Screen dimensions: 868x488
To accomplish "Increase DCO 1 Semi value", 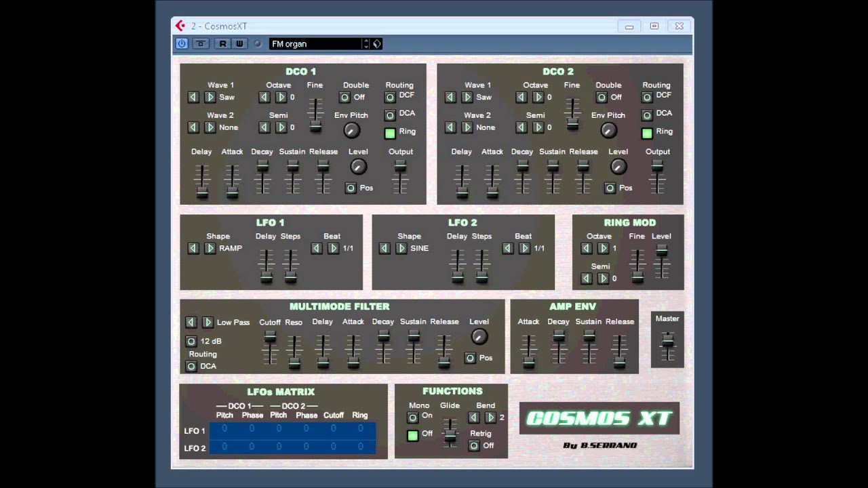I will click(281, 127).
